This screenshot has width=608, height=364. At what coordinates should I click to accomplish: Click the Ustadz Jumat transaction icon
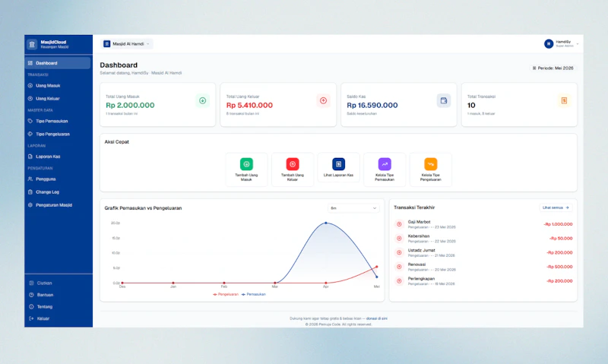click(399, 252)
